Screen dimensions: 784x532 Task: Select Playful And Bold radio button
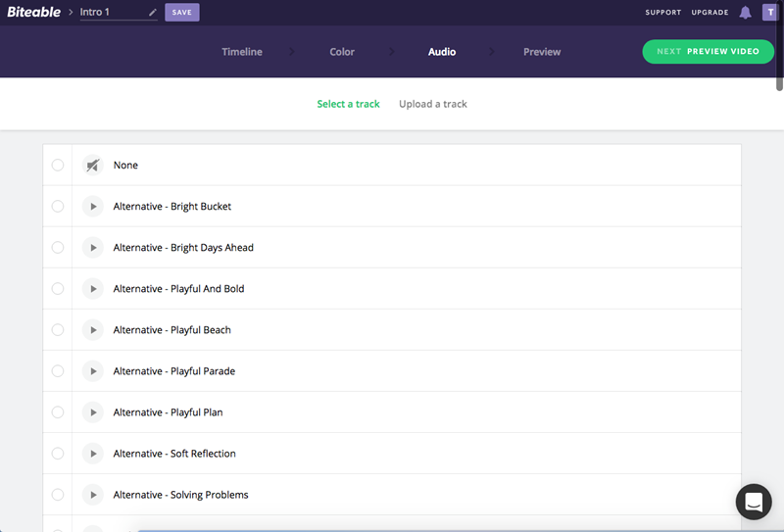58,288
